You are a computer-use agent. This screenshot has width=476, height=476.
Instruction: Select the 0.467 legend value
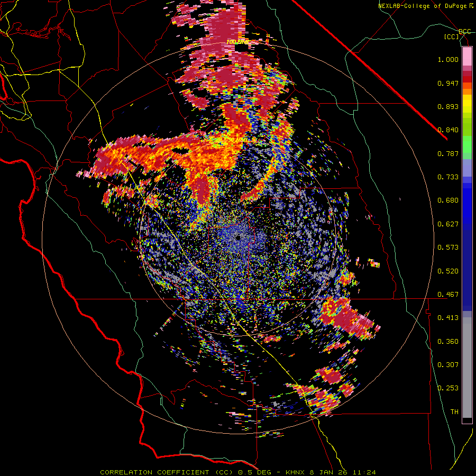448,295
